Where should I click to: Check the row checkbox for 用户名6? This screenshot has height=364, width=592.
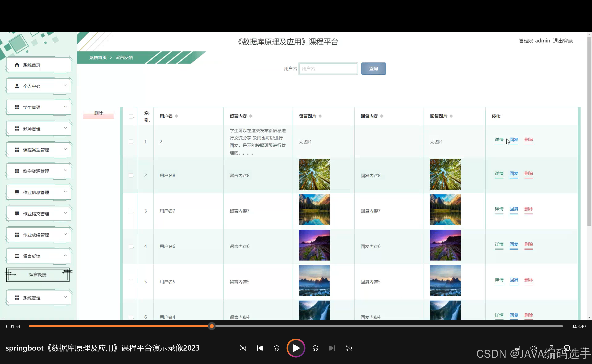click(131, 246)
